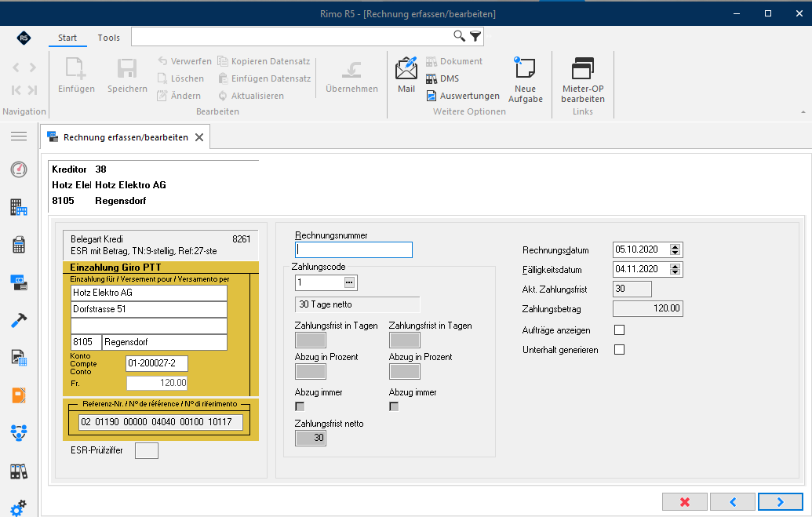Click the Konto field 01-200027-2
Image resolution: width=812 pixels, height=517 pixels.
[x=156, y=363]
